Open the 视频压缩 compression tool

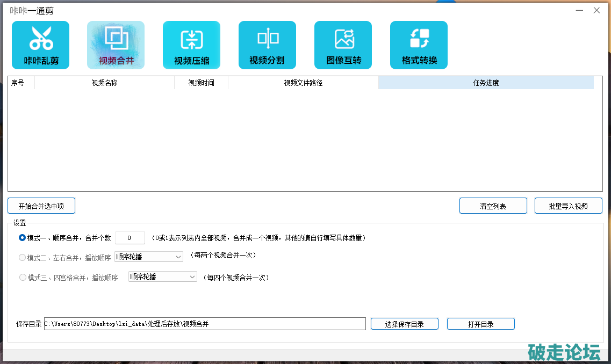[191, 45]
